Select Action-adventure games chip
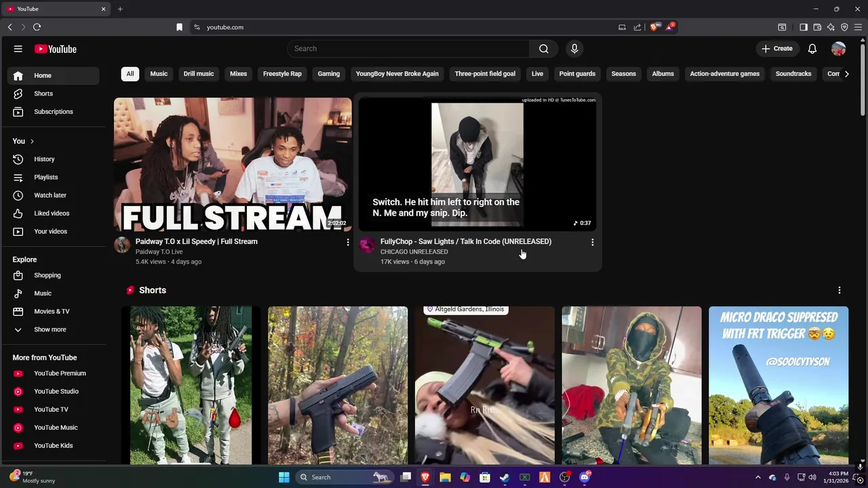Screen dimensions: 868x488 coord(725,74)
